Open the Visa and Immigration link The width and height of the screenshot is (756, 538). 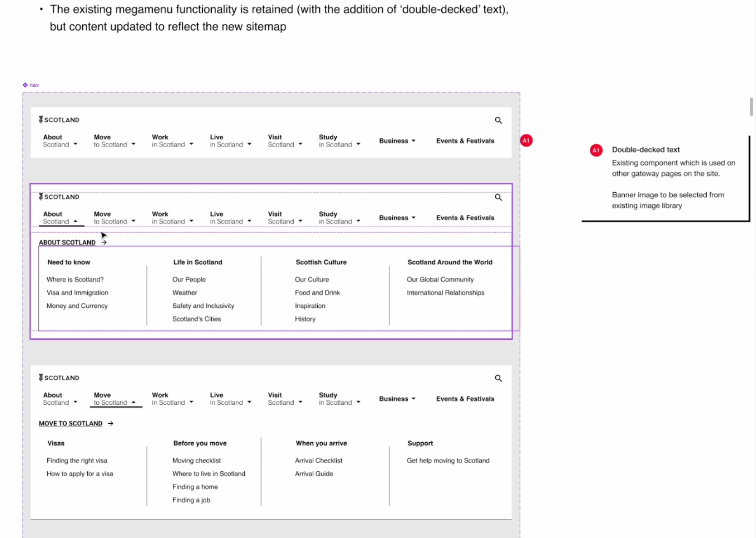click(77, 293)
